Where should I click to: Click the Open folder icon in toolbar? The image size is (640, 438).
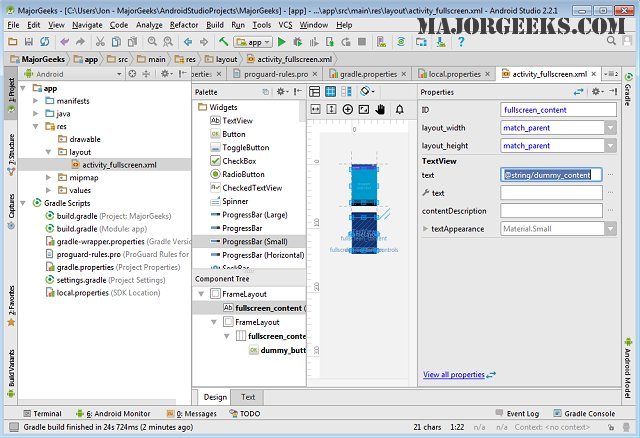[13, 42]
